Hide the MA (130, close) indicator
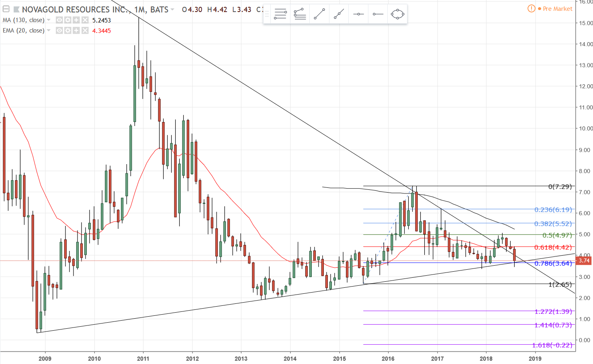593x364 pixels. point(59,20)
